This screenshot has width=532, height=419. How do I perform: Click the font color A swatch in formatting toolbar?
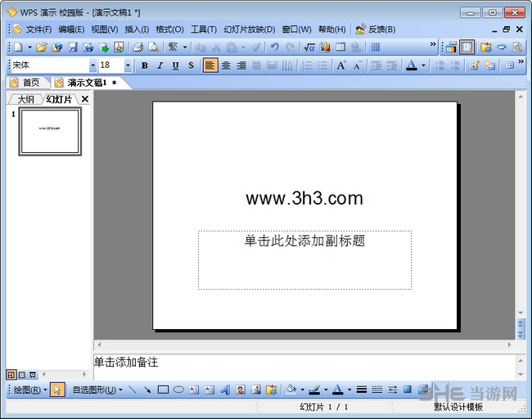[412, 65]
